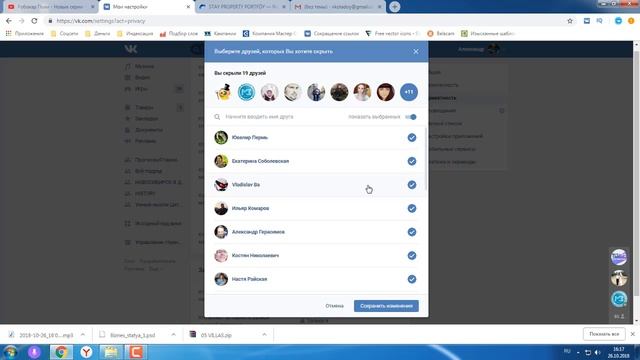640x360 pixels.
Task: Click the blue M3 logo hidden friend avatar
Action: (x=247, y=92)
